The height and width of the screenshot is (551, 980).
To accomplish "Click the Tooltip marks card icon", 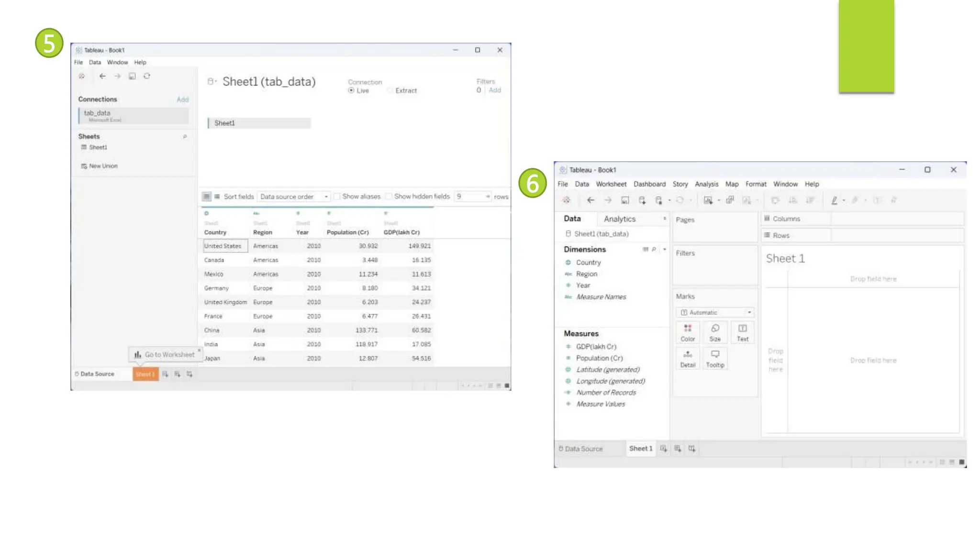I will tap(715, 354).
